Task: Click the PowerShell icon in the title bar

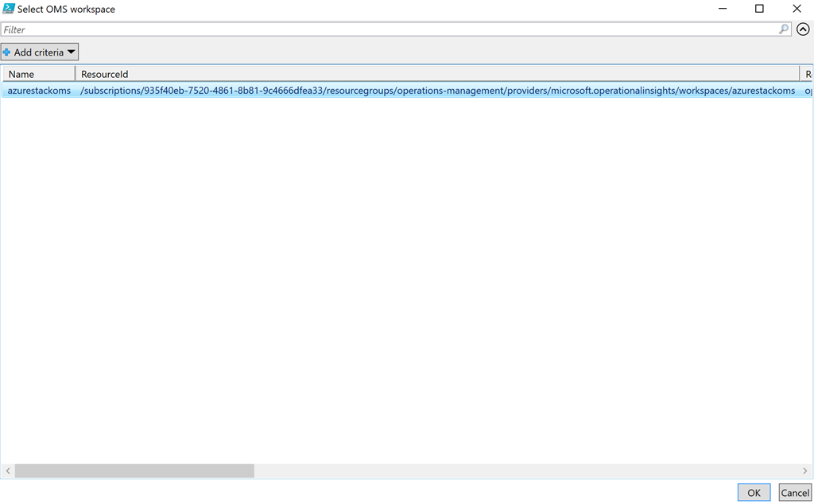Action: pyautogui.click(x=9, y=9)
